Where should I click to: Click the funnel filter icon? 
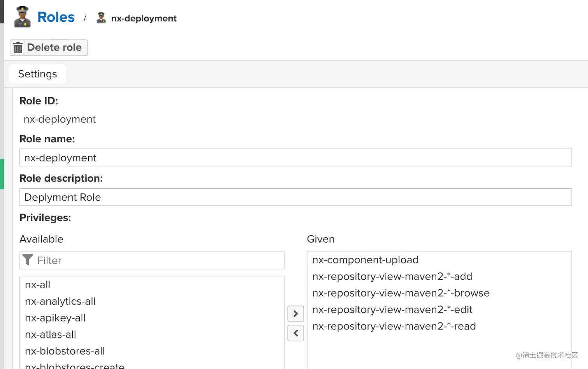click(x=28, y=260)
